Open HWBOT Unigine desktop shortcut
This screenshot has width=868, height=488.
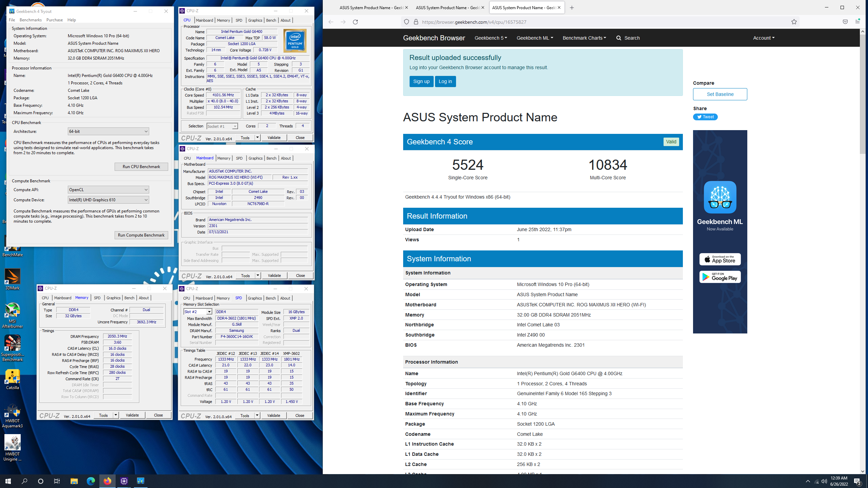(x=13, y=448)
